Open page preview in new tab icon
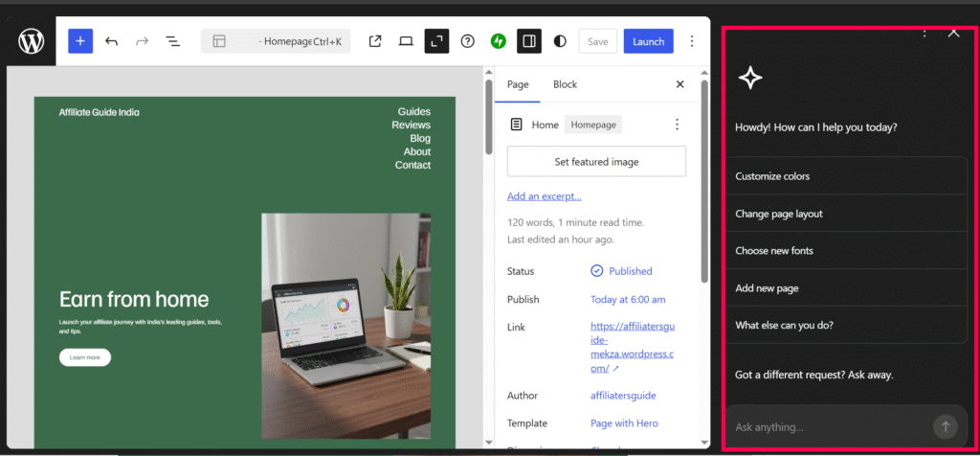Screen dimensions: 980x456 click(x=375, y=41)
